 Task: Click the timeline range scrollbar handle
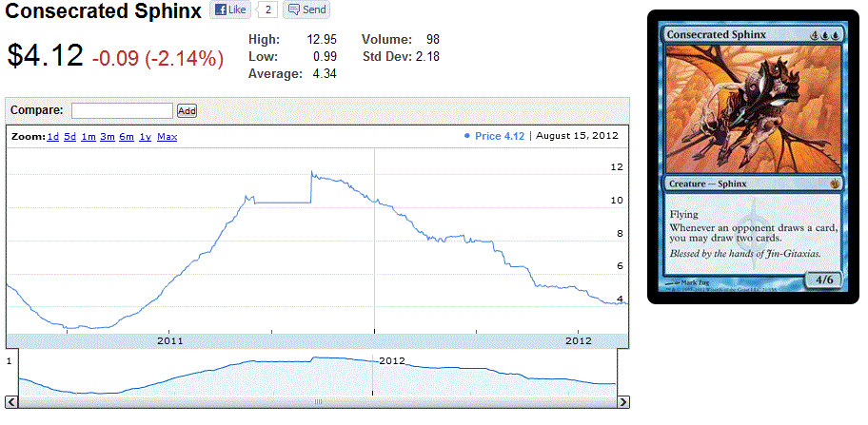[318, 401]
